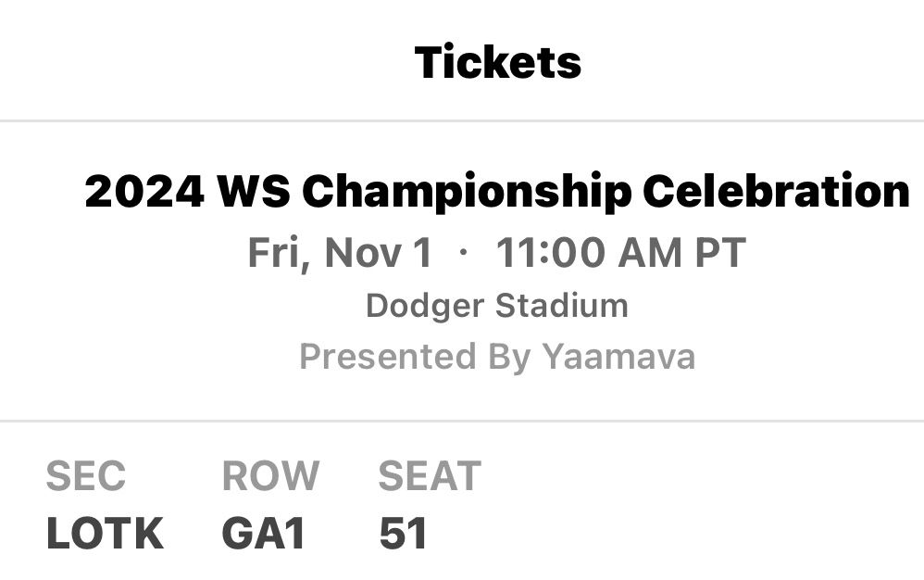
Task: Select the 2024 WS Championship Celebration event
Action: click(x=497, y=193)
